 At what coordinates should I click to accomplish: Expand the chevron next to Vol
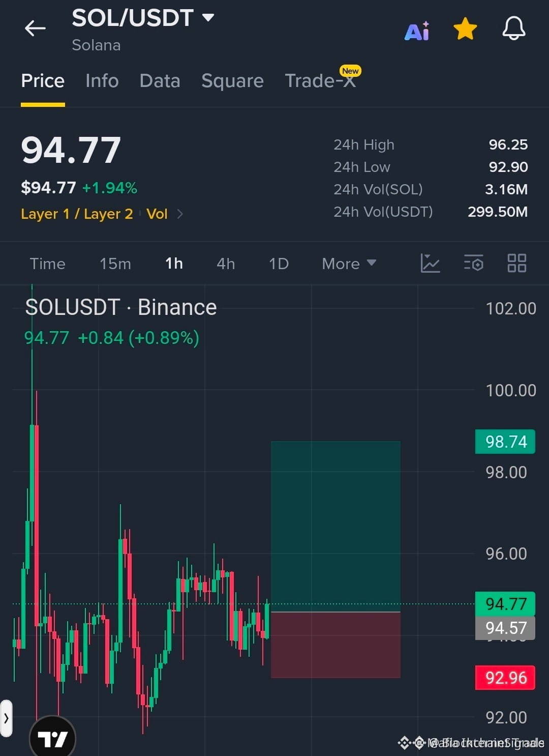coord(180,214)
